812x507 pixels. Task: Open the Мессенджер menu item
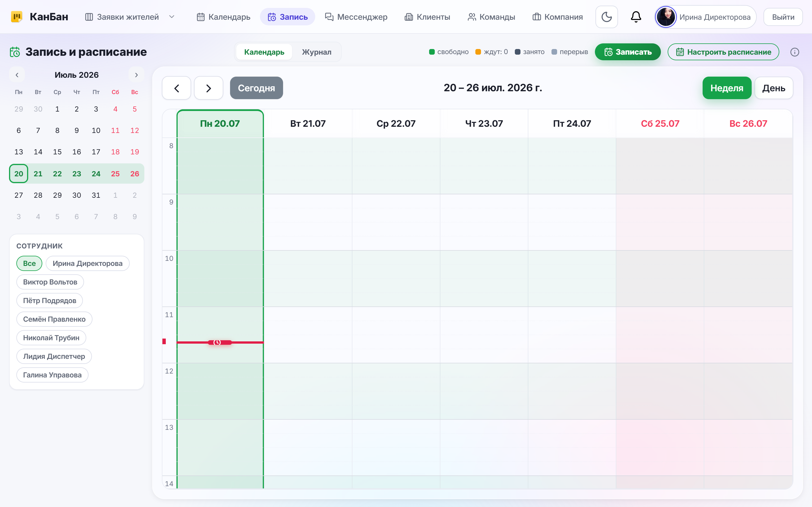(x=356, y=17)
